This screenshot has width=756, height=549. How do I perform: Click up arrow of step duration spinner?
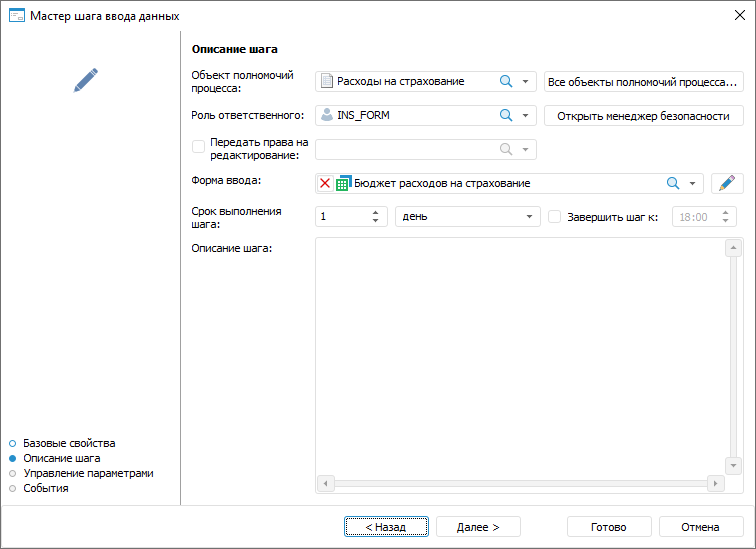[x=376, y=212]
